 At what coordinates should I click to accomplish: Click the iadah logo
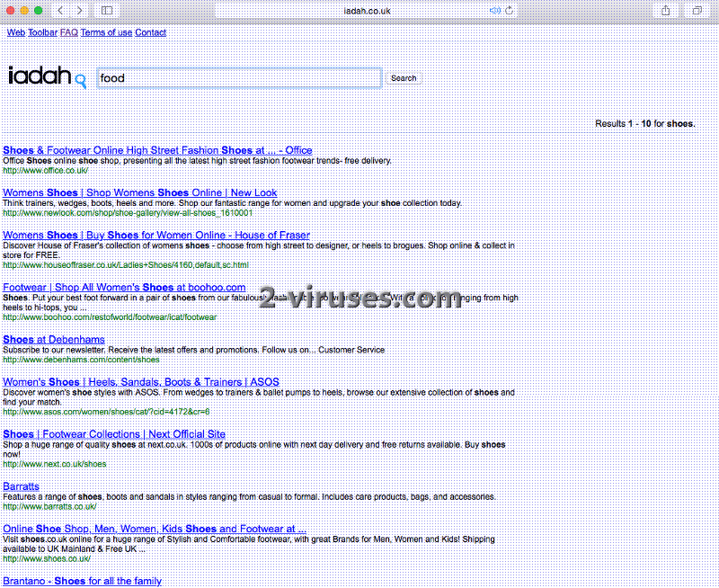(x=40, y=76)
